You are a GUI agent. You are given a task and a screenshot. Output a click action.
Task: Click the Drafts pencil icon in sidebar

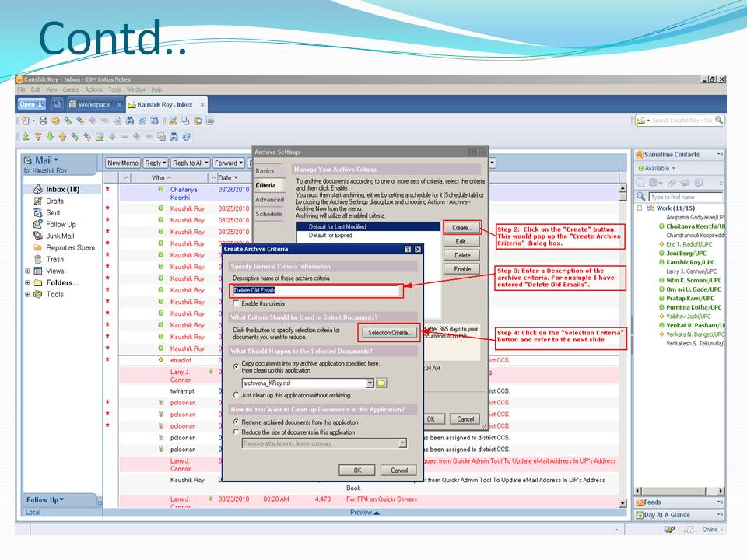(38, 201)
